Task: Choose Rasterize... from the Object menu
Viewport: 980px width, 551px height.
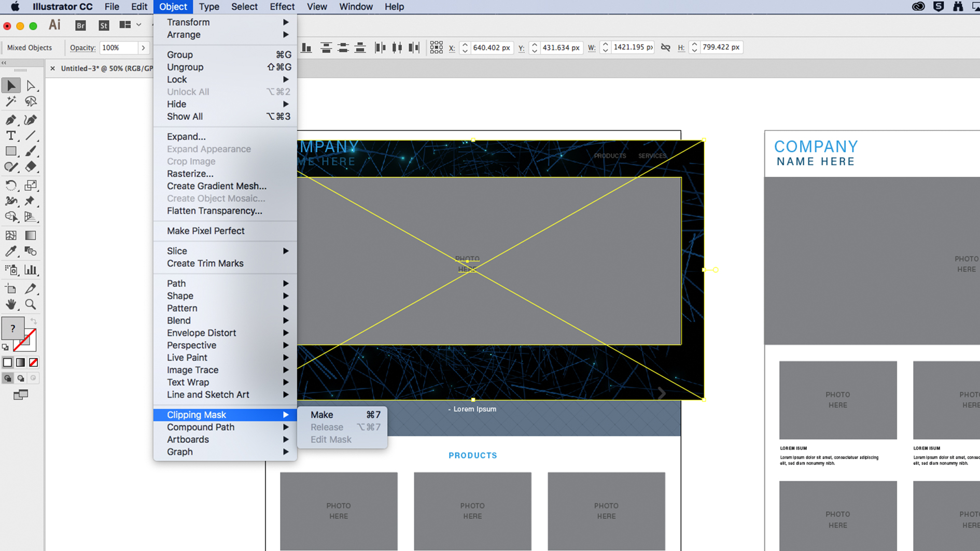Action: [x=225, y=174]
